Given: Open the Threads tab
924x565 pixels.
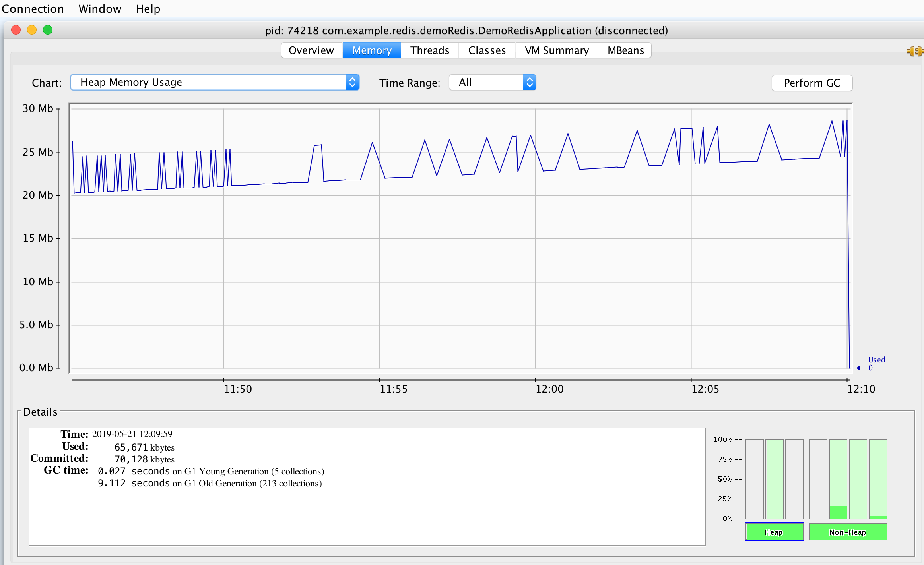Looking at the screenshot, I should click(430, 50).
